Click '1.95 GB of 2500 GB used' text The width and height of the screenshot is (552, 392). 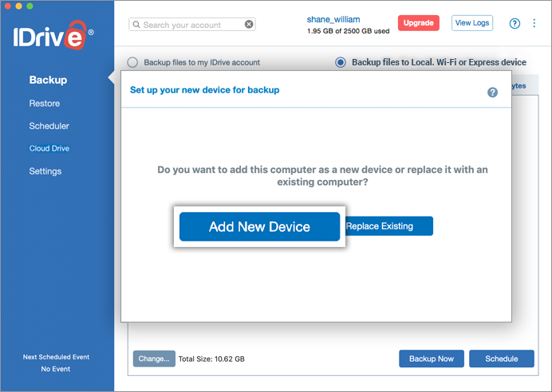coord(348,31)
